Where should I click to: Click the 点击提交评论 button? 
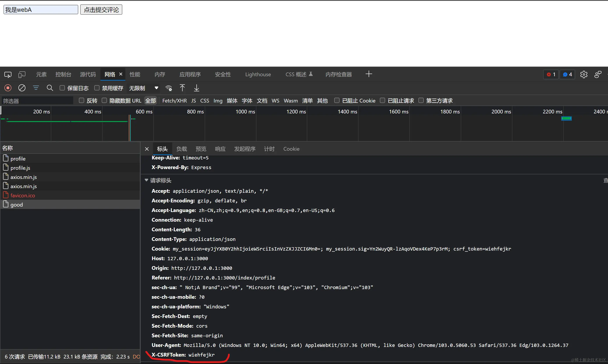[101, 10]
